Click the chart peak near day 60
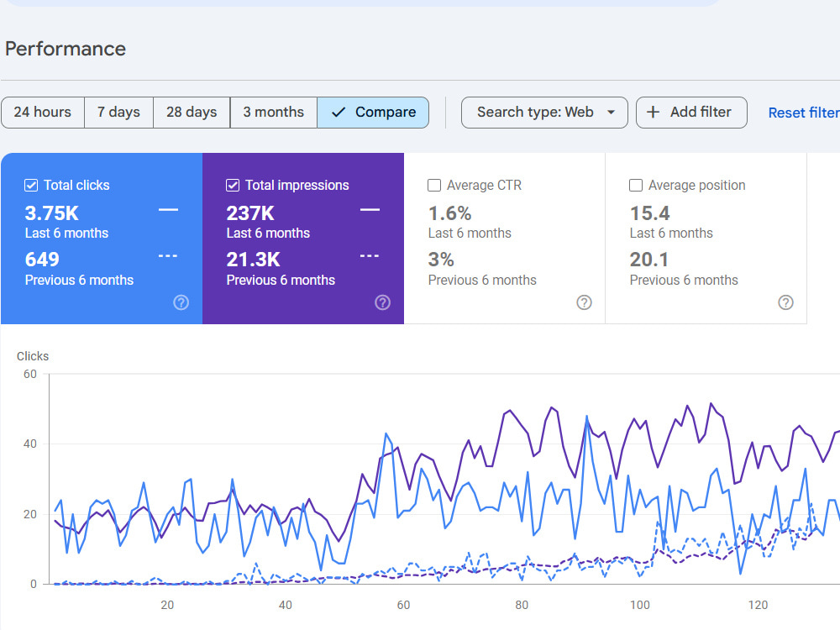This screenshot has width=840, height=630. (386, 433)
